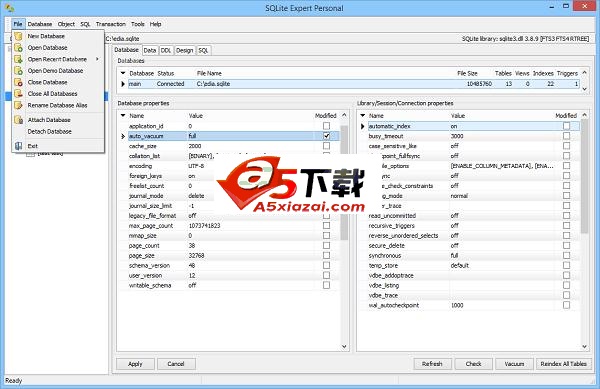Click the Check button

[474, 364]
